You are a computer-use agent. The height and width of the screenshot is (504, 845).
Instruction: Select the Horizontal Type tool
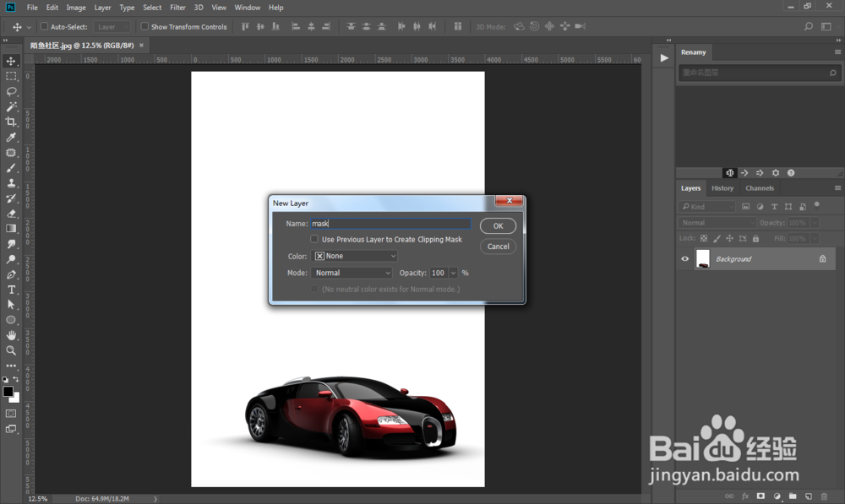pyautogui.click(x=12, y=290)
